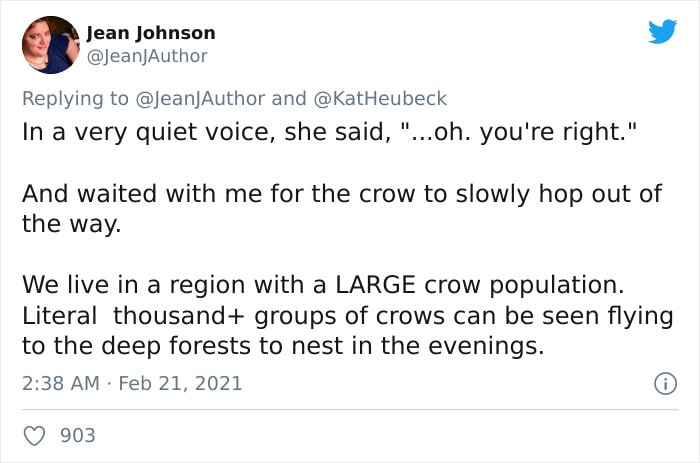Click the "Replying to" label text
This screenshot has width=700, height=463.
click(75, 98)
